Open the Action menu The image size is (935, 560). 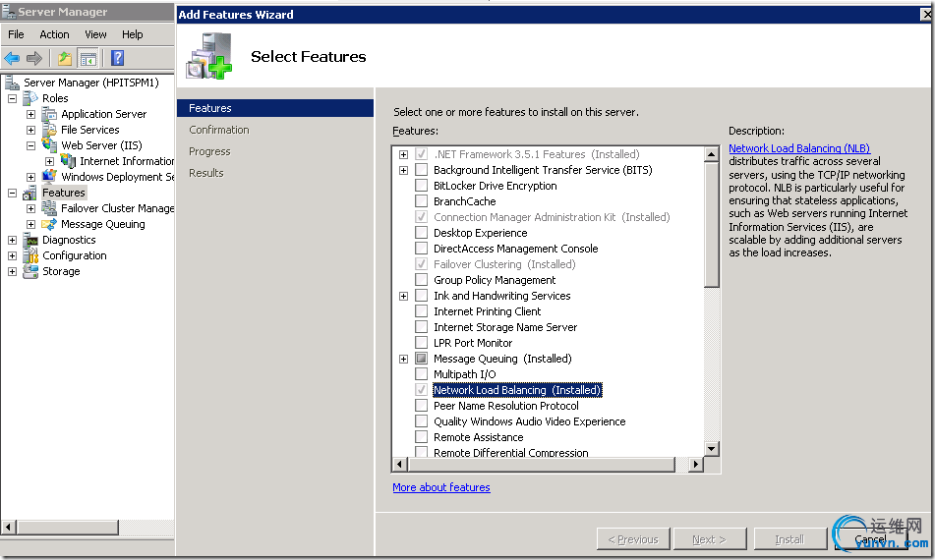(54, 34)
